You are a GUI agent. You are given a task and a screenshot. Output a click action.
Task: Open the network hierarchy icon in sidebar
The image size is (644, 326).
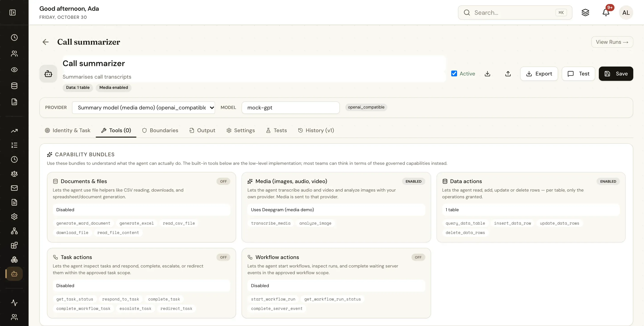[14, 231]
